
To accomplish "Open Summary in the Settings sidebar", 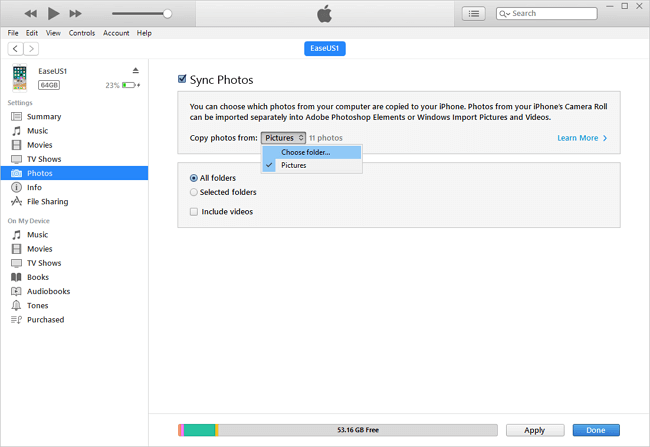I will [43, 117].
